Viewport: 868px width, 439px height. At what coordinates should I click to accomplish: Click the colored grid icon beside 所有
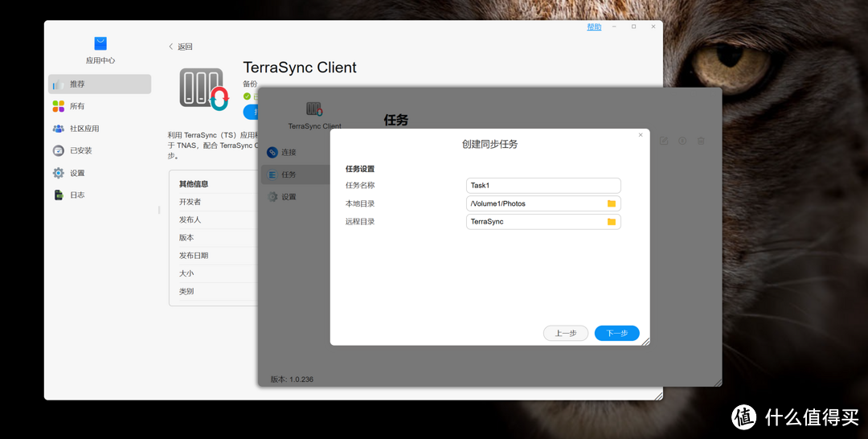coord(58,106)
